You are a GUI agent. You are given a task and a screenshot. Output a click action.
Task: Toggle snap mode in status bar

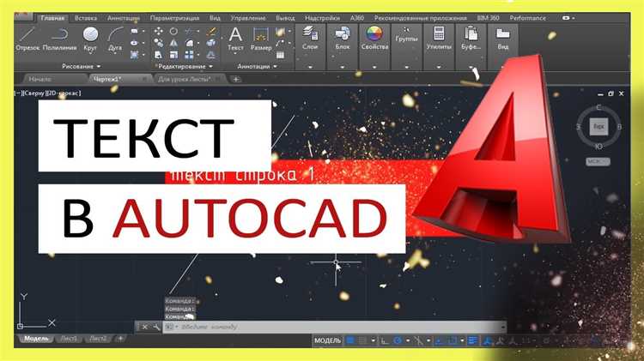click(x=361, y=340)
